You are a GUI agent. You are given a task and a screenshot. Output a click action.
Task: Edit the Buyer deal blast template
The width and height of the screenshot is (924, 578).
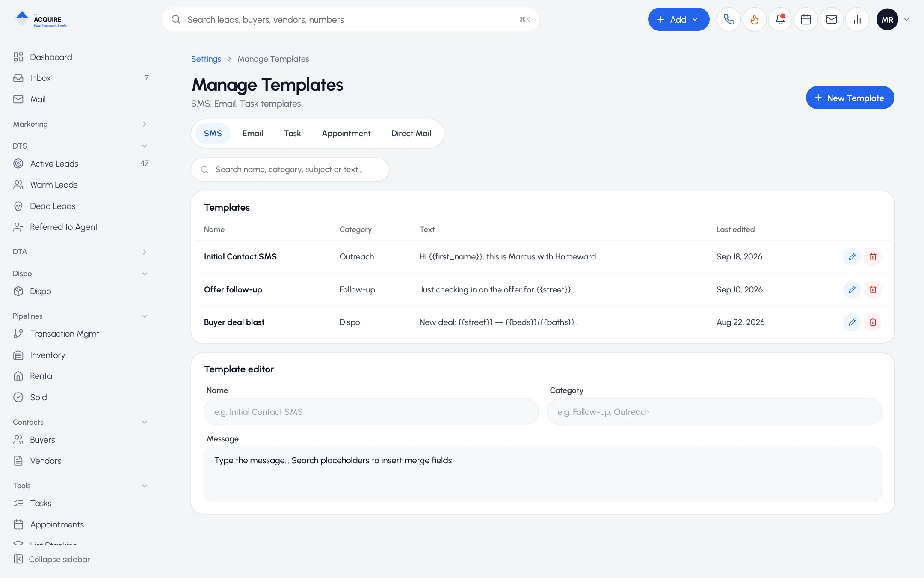click(852, 322)
